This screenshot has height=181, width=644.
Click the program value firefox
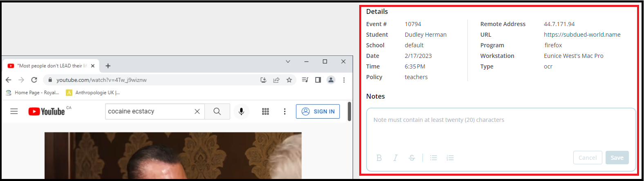coord(553,45)
